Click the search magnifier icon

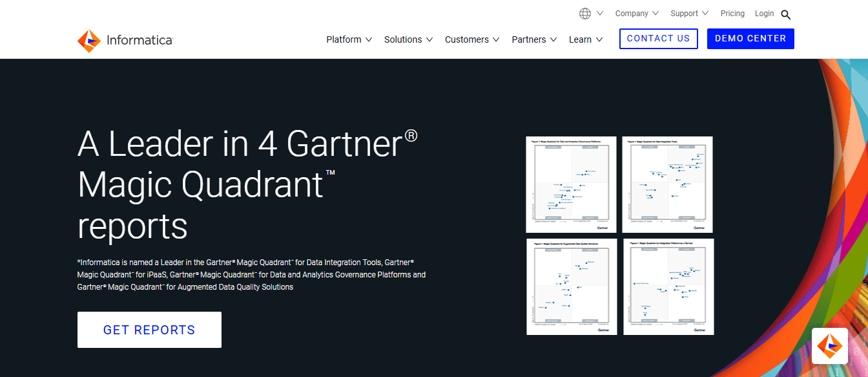pyautogui.click(x=785, y=14)
